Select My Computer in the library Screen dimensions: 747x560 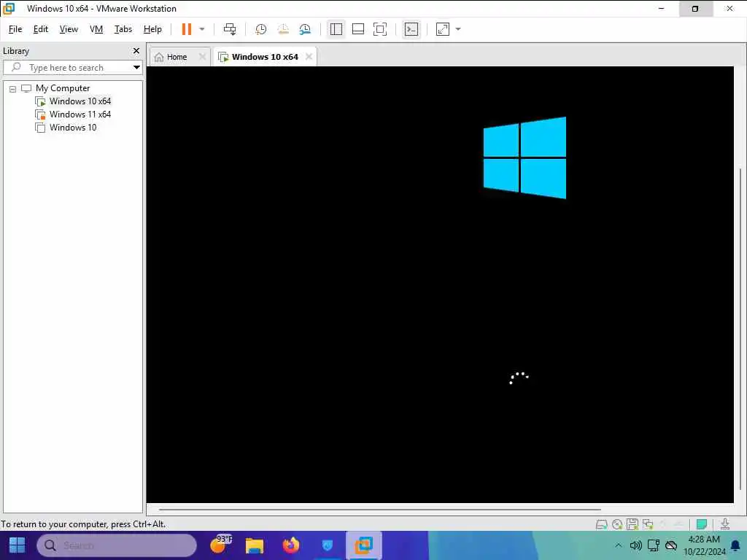[x=63, y=88]
